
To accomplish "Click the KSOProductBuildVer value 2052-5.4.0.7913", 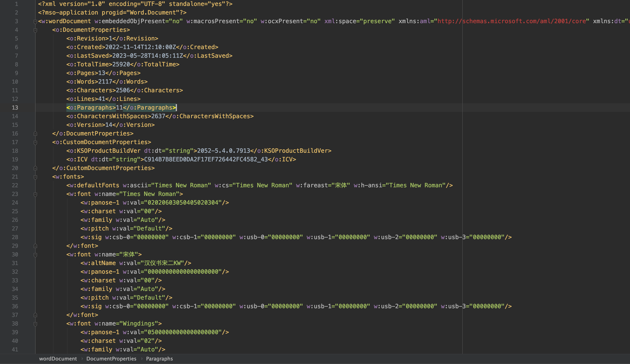I will tap(224, 151).
